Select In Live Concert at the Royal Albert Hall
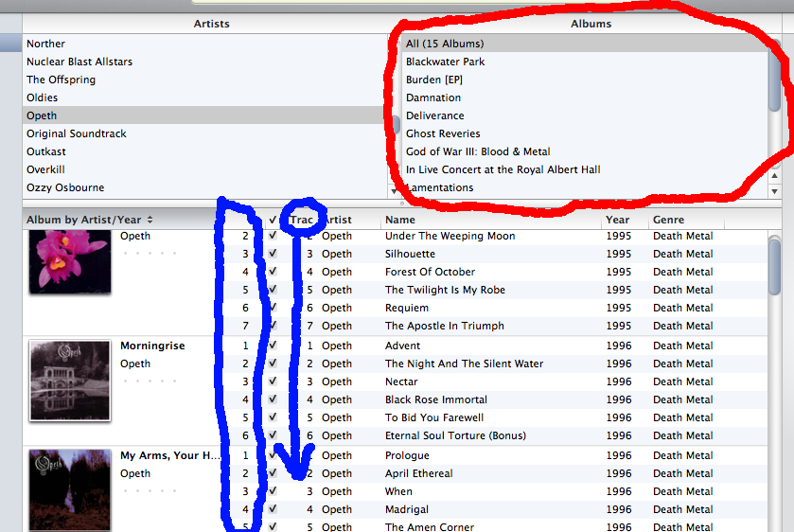The height and width of the screenshot is (532, 794). (585, 169)
